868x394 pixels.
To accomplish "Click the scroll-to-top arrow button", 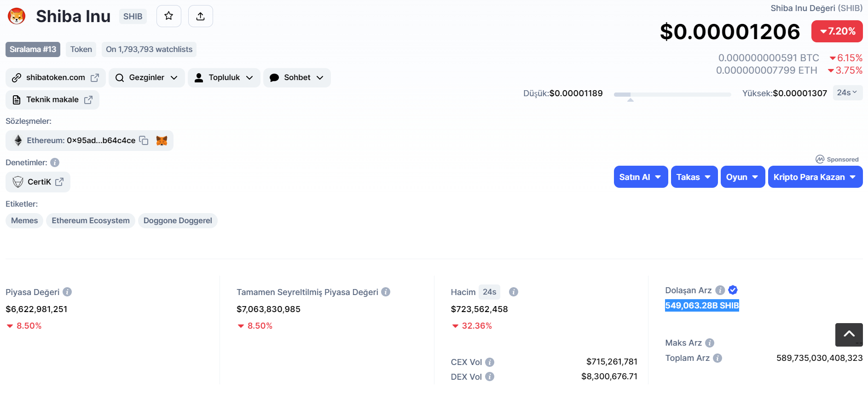I will coord(849,335).
